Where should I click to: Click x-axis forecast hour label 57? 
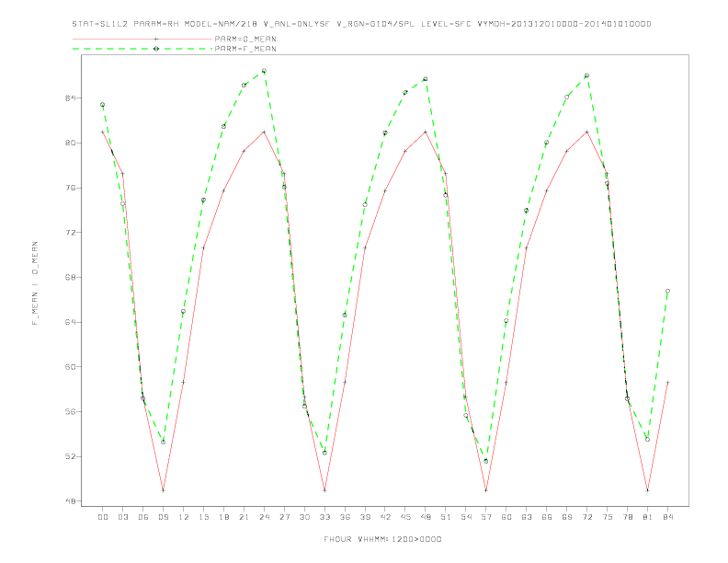pos(486,517)
